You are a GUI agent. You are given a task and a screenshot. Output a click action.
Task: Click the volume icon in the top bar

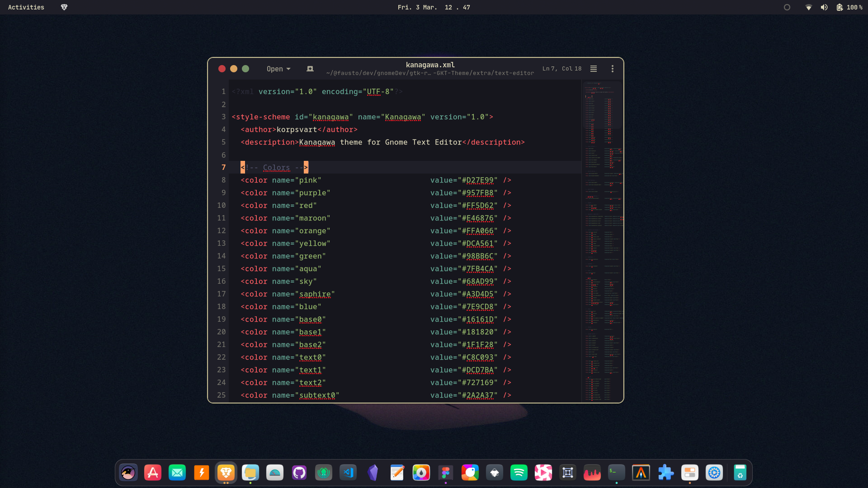(x=825, y=7)
